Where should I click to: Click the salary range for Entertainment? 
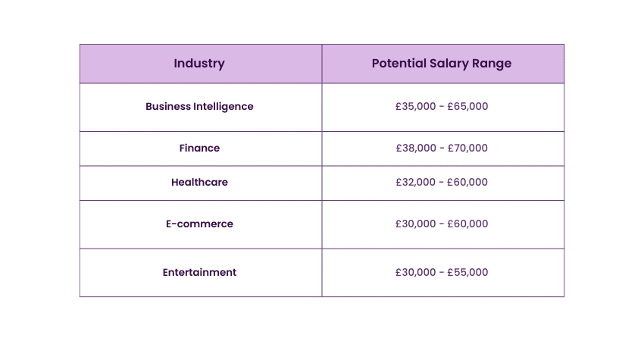442,273
